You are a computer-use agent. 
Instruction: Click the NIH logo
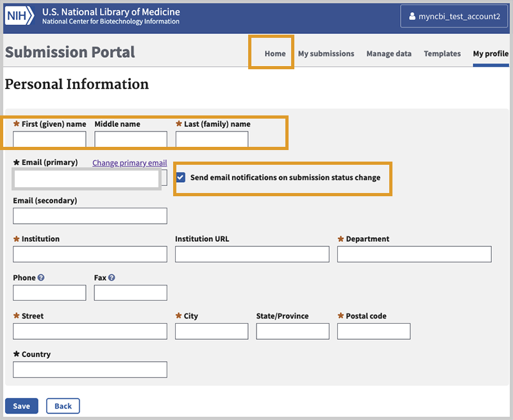[x=19, y=15]
